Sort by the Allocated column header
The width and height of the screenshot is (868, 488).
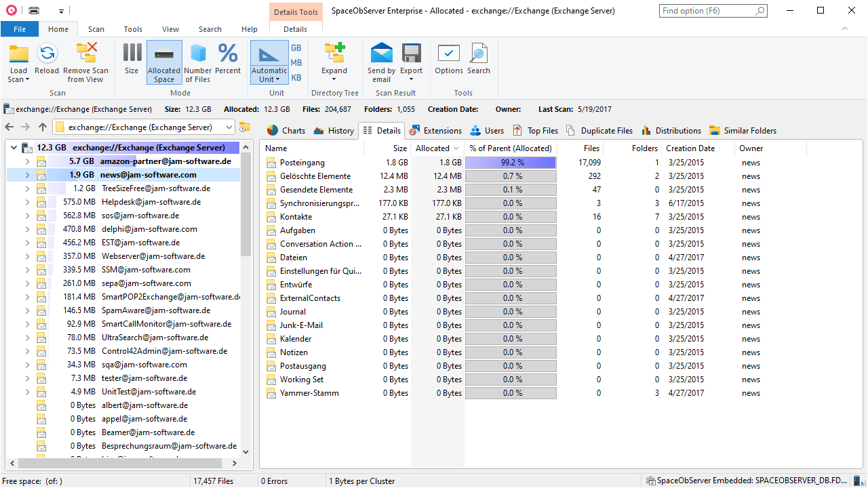click(437, 148)
